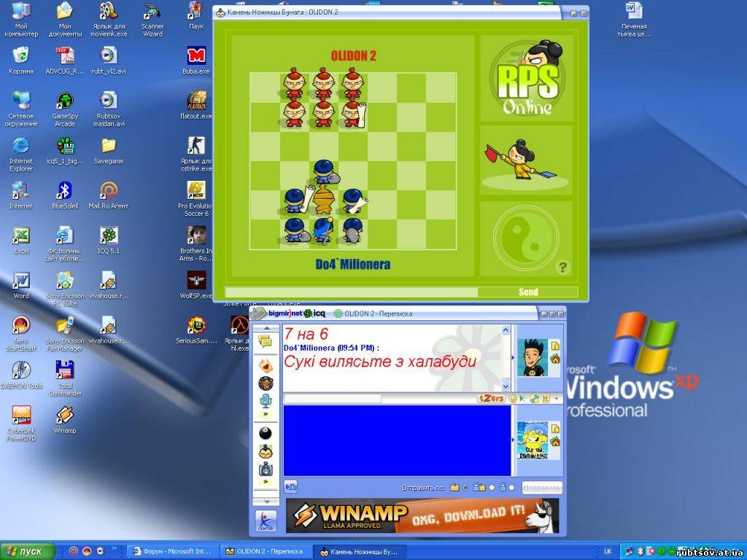Click the info icon next to own avatar

555,429
